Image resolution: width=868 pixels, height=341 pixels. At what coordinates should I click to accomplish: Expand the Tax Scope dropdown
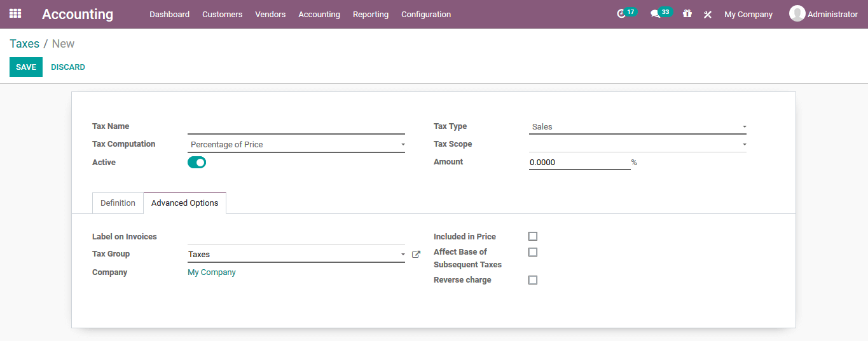[637, 145]
